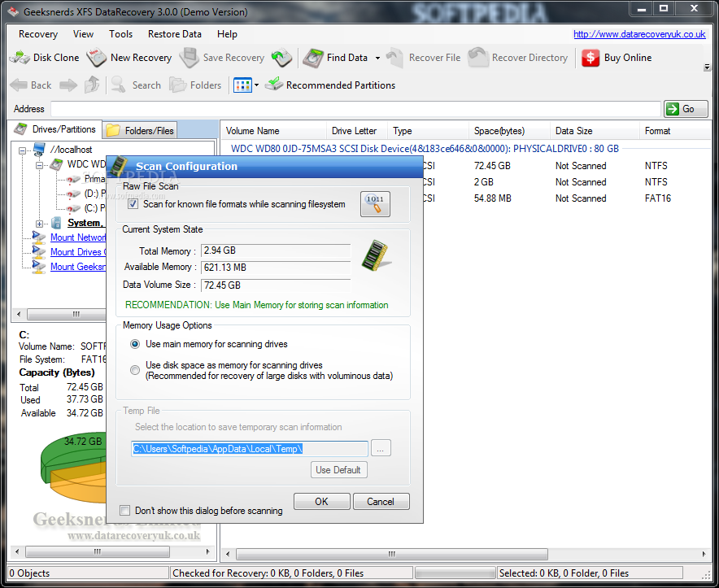Click the status bar progress bar

(454, 573)
